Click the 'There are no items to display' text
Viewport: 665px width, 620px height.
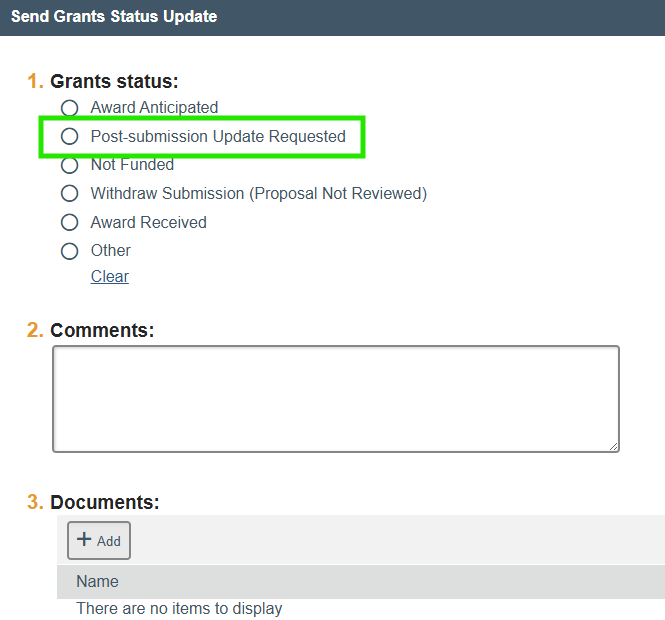pyautogui.click(x=179, y=608)
